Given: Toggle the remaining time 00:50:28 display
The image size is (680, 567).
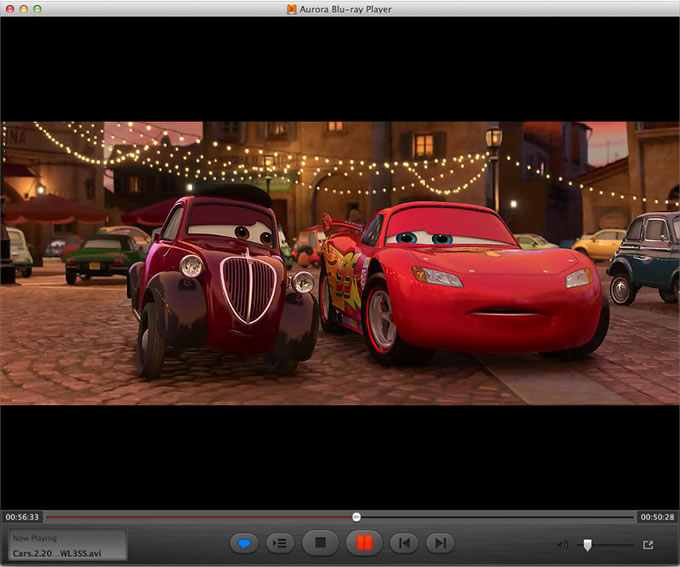Looking at the screenshot, I should [x=657, y=517].
